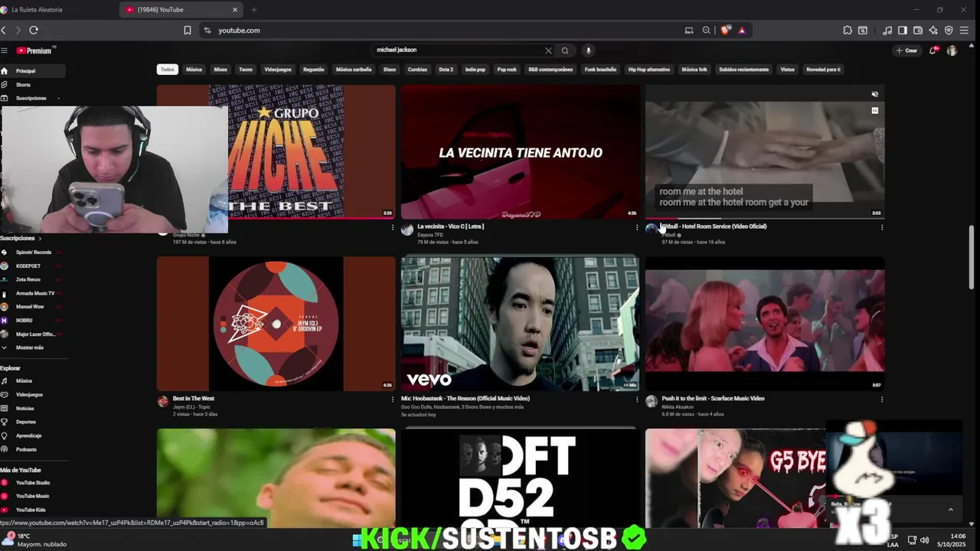Open Brave Rewards triangle icon

pos(742,30)
